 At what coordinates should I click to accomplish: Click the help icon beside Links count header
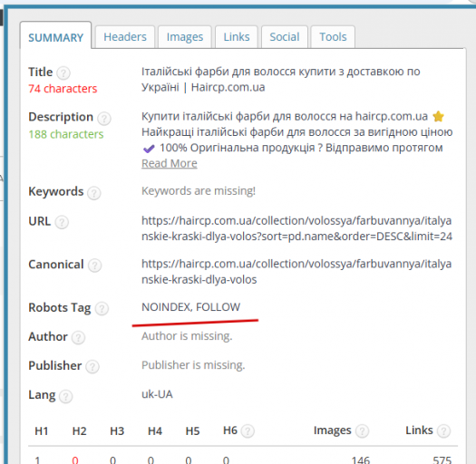click(443, 431)
